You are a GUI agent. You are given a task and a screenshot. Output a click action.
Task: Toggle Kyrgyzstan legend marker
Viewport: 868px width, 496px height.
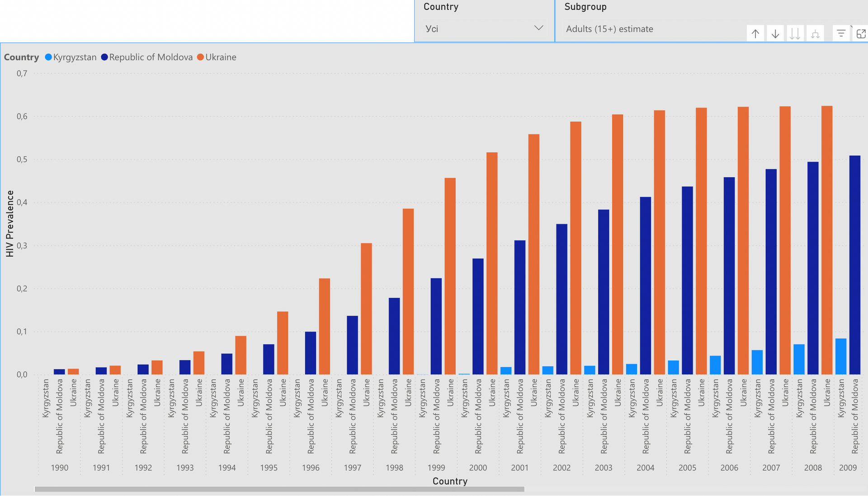coord(48,57)
